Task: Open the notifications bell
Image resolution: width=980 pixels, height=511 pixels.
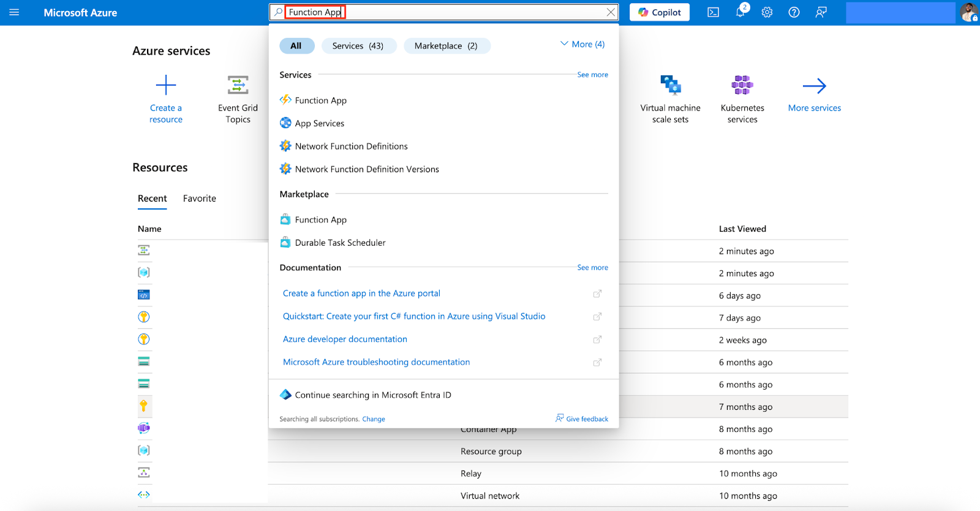Action: [741, 12]
